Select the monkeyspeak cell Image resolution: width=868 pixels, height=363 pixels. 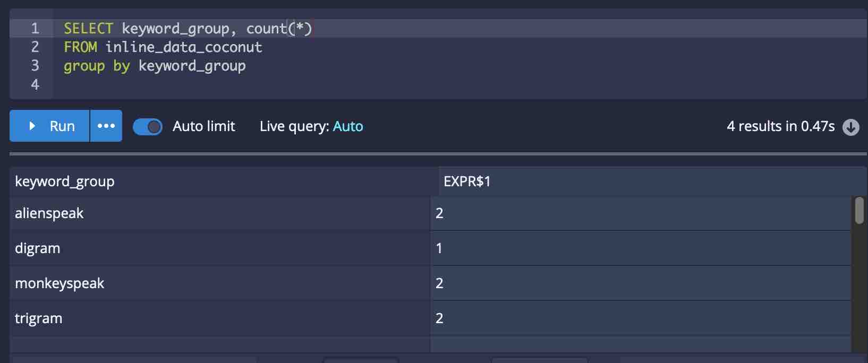59,283
